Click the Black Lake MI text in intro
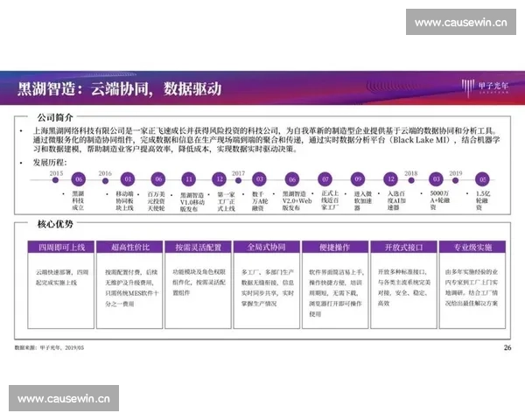Screen dimensions: 525x420 click(x=421, y=140)
